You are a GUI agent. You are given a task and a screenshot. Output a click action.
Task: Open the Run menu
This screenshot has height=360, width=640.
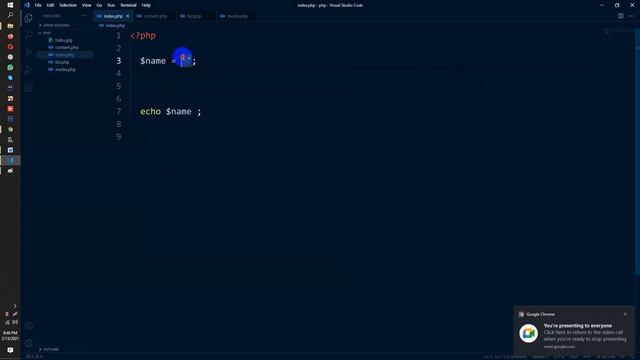point(111,5)
